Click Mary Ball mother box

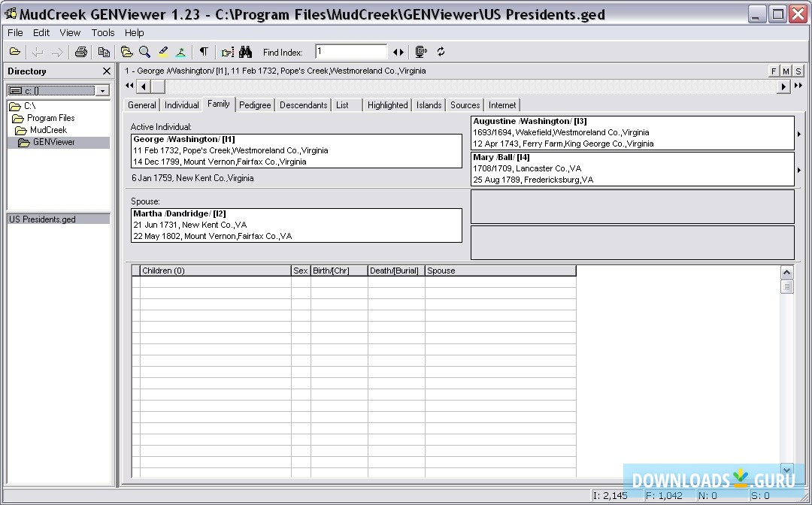point(632,168)
